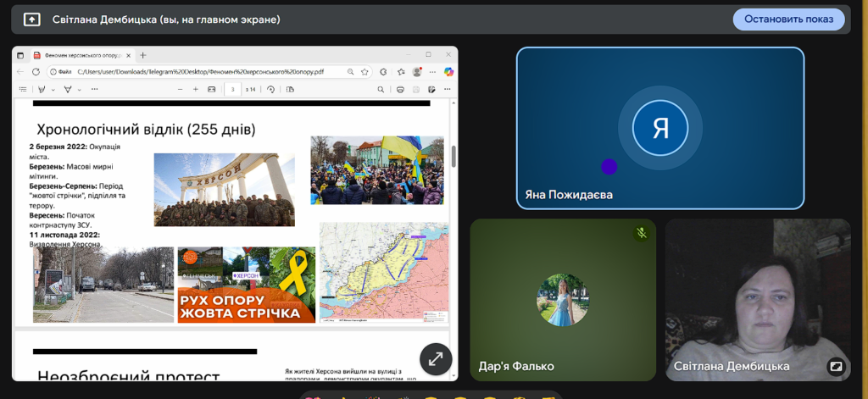Image resolution: width=868 pixels, height=399 pixels.
Task: Click the PDF vertical scrollbar thumb
Action: click(453, 157)
